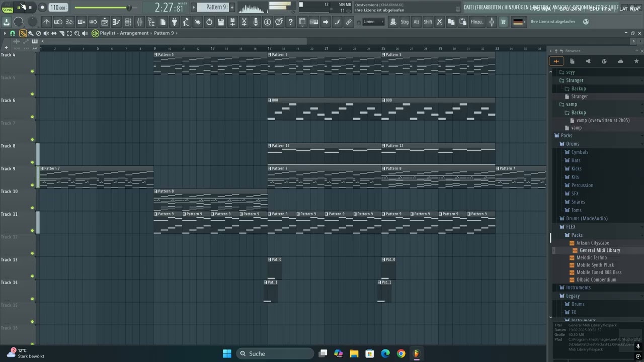The width and height of the screenshot is (644, 362).
Task: Select the slip tool in playlist toolbar
Action: [54, 33]
